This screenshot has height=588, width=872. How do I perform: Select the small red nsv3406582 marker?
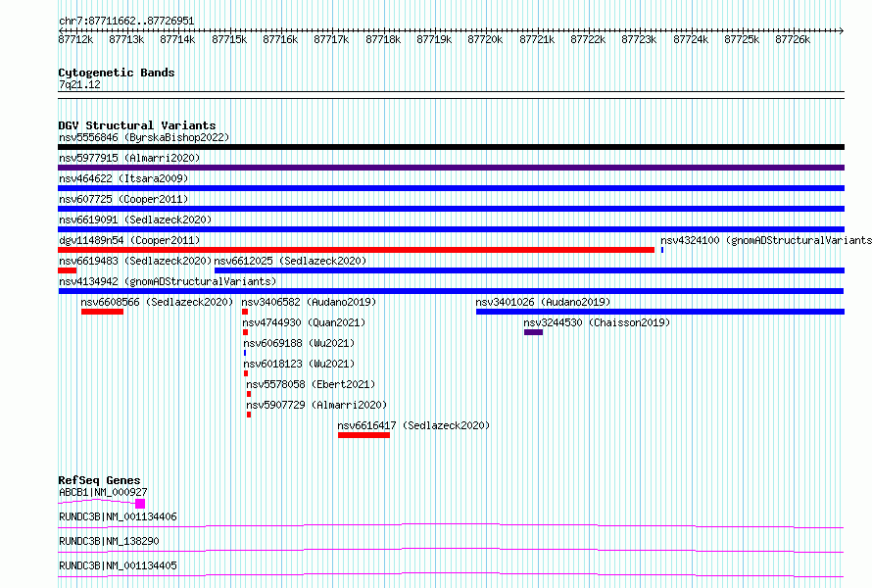tap(245, 312)
